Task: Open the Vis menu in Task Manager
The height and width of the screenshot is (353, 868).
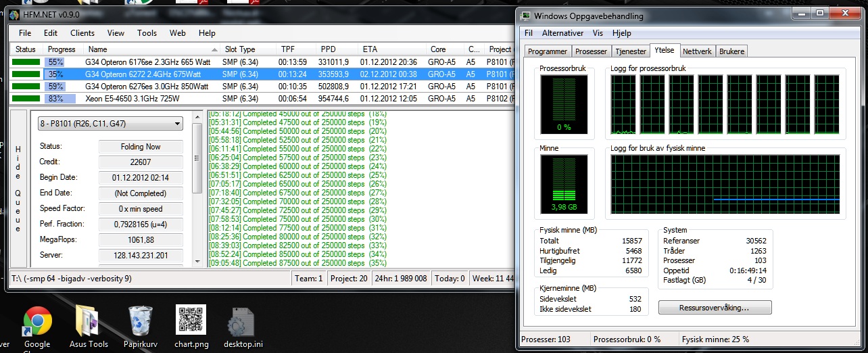Action: click(598, 33)
